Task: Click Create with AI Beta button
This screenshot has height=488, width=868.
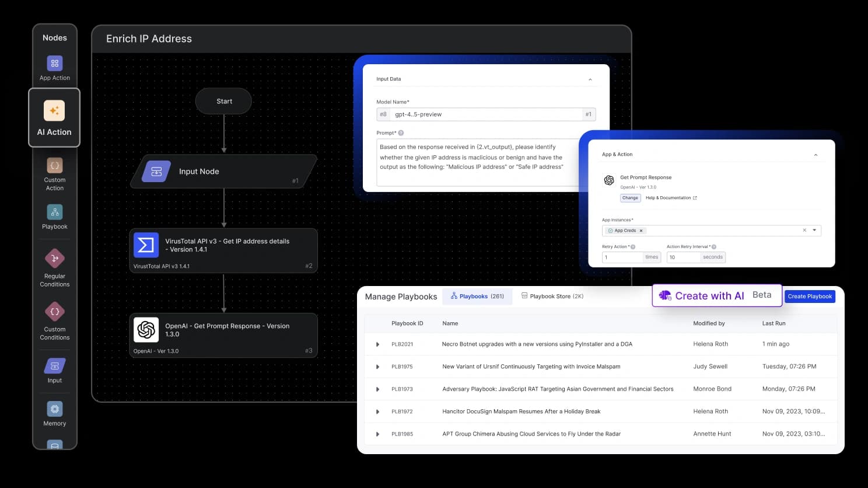Action: (717, 295)
